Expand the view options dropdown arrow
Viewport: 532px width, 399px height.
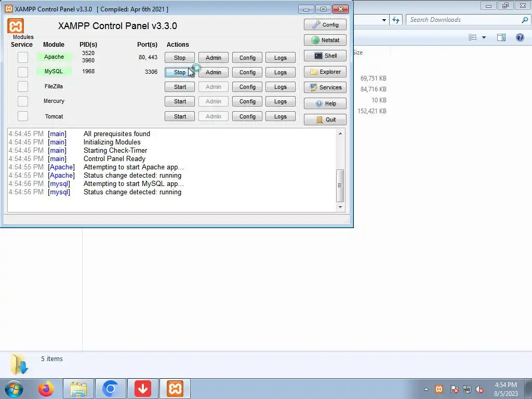tap(484, 37)
